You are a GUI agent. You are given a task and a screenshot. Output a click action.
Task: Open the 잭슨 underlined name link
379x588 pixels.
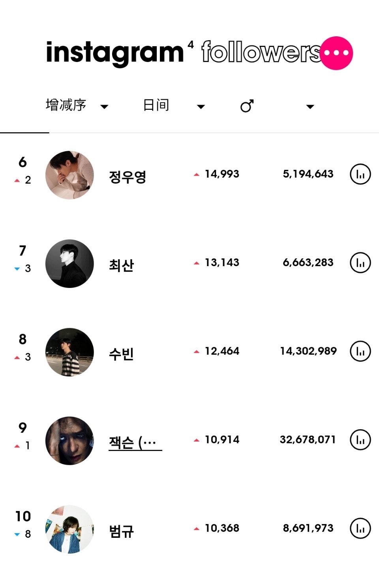pyautogui.click(x=135, y=442)
